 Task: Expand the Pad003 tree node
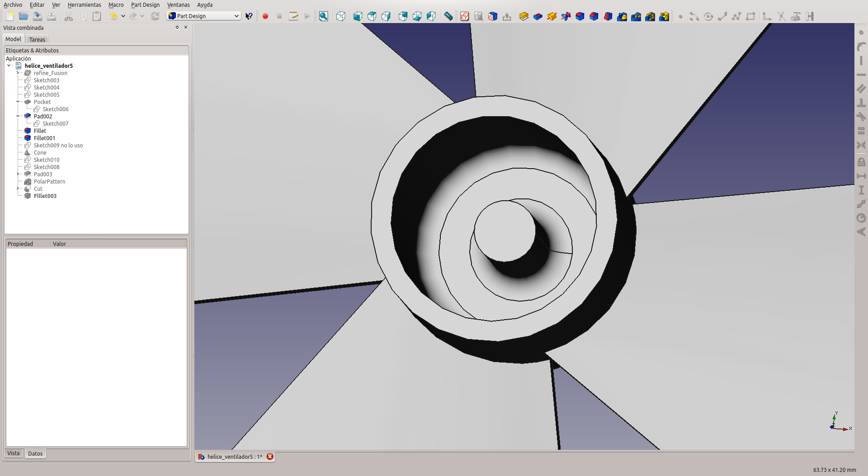point(18,174)
